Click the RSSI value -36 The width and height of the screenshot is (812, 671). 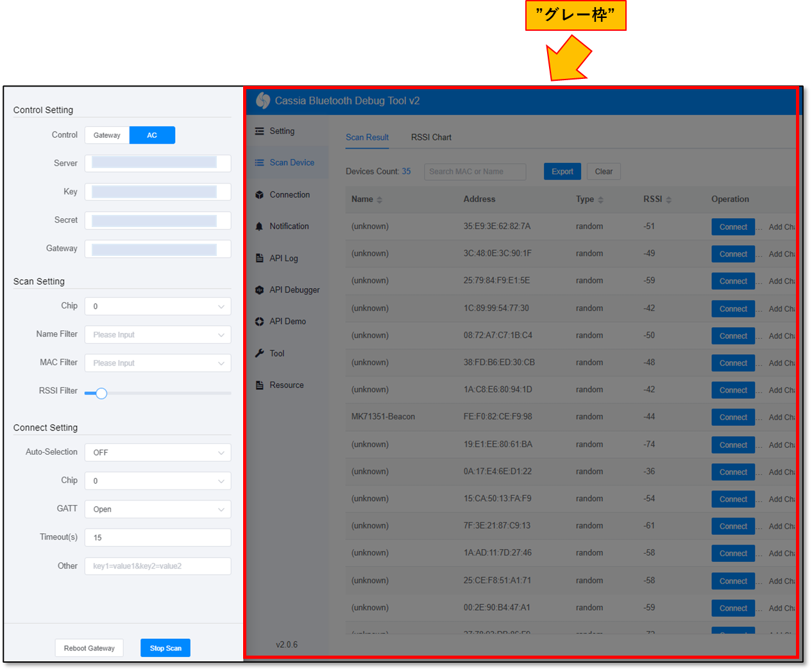pyautogui.click(x=649, y=471)
